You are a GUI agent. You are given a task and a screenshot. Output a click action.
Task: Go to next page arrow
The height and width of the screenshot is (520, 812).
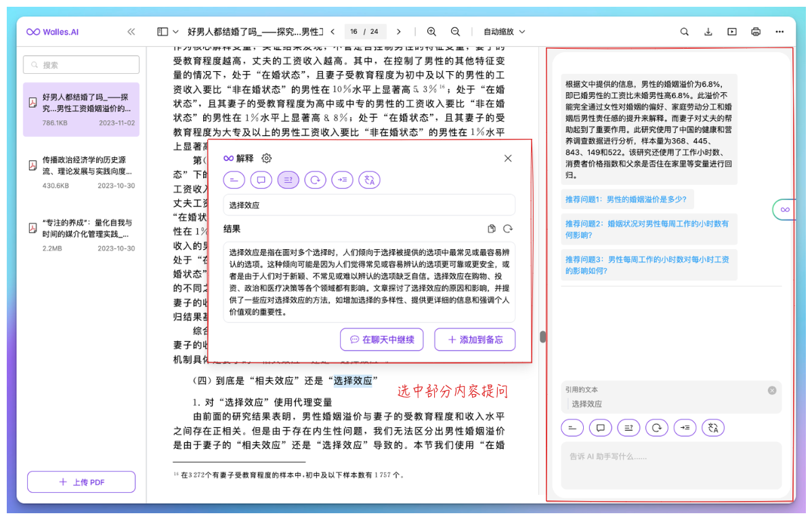[398, 32]
